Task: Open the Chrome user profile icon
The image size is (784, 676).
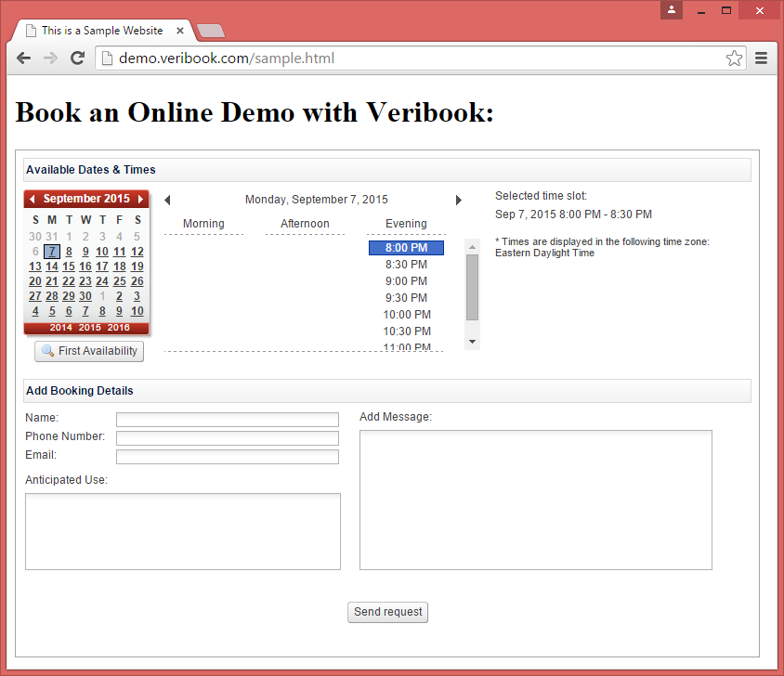Action: 672,10
